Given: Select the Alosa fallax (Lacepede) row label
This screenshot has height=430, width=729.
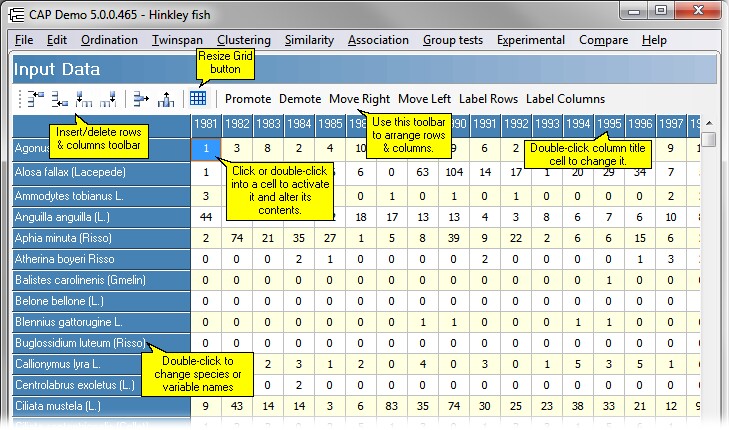Looking at the screenshot, I should (x=101, y=172).
